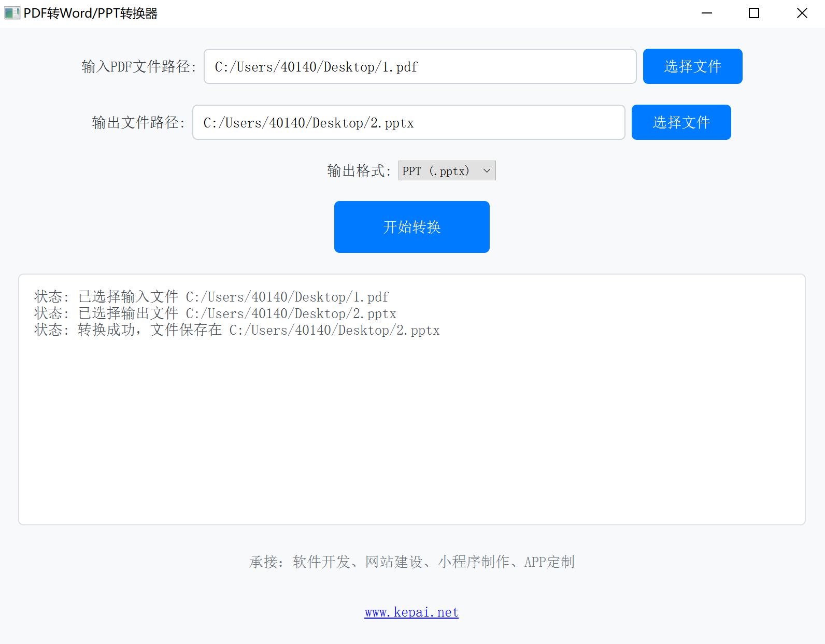Click empty area of the status log box
825x644 pixels.
(411, 430)
